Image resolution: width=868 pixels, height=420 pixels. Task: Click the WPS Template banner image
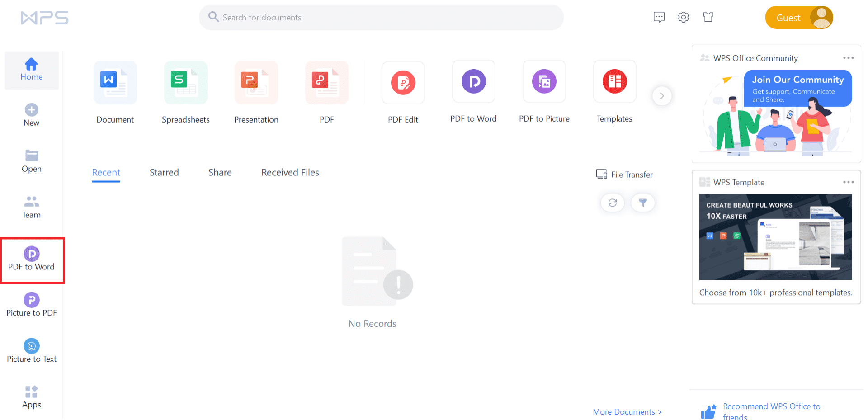tap(776, 237)
